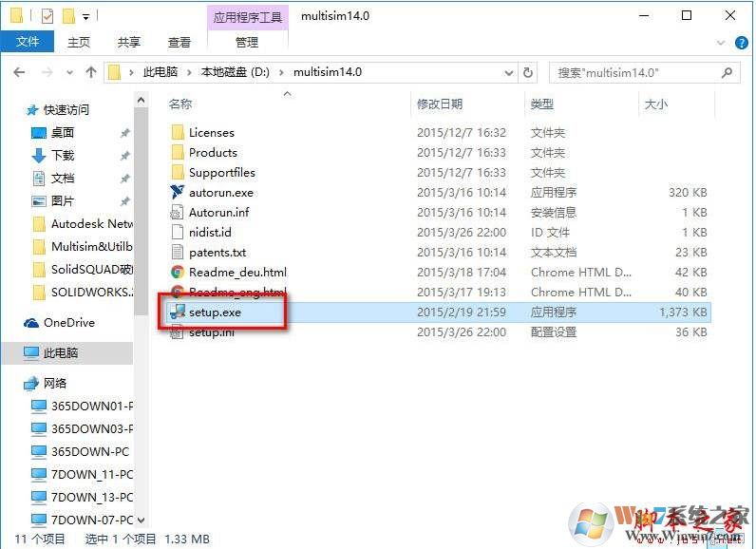
Task: Select network computer 7DOWN_13-PC
Action: 82,497
